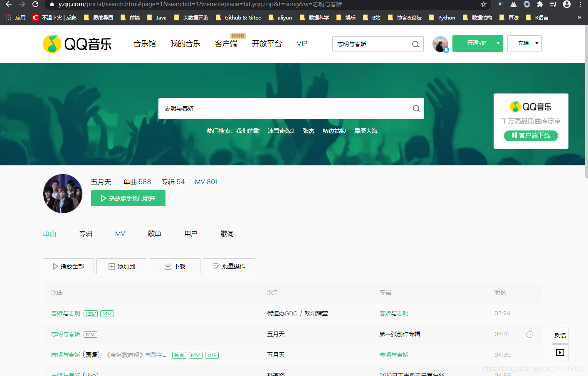Image resolution: width=588 pixels, height=376 pixels.
Task: Open the 音乐馆 navigation item
Action: 145,44
